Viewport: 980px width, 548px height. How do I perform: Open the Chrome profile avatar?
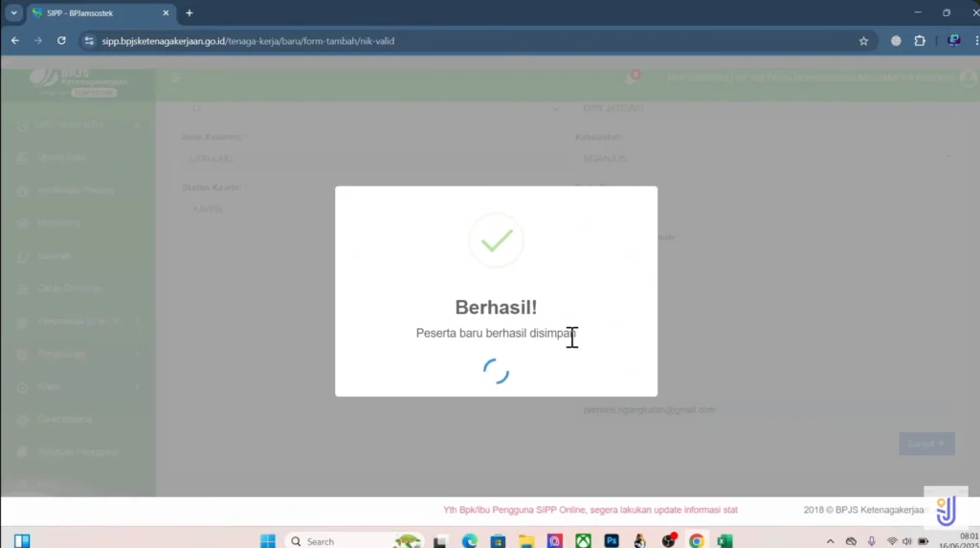coord(954,40)
